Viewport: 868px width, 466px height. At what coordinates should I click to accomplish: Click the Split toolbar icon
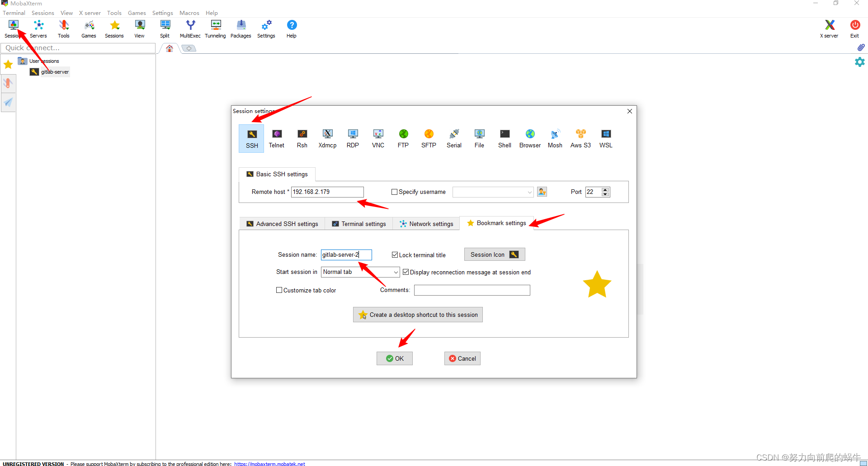165,29
